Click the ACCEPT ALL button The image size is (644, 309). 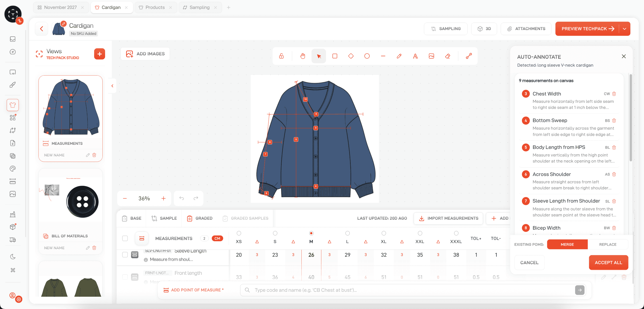tap(608, 262)
